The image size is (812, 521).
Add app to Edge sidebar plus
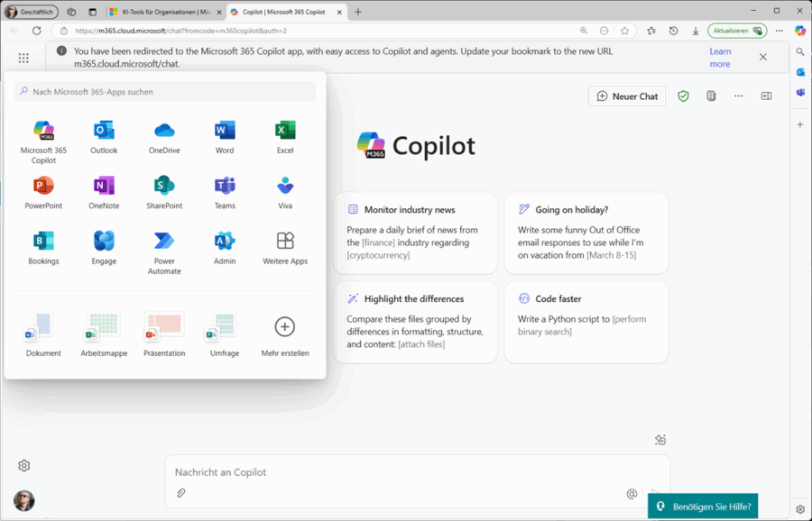(800, 124)
